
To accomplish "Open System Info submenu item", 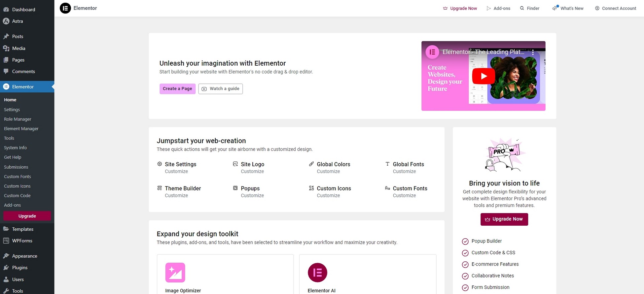I will pos(15,148).
